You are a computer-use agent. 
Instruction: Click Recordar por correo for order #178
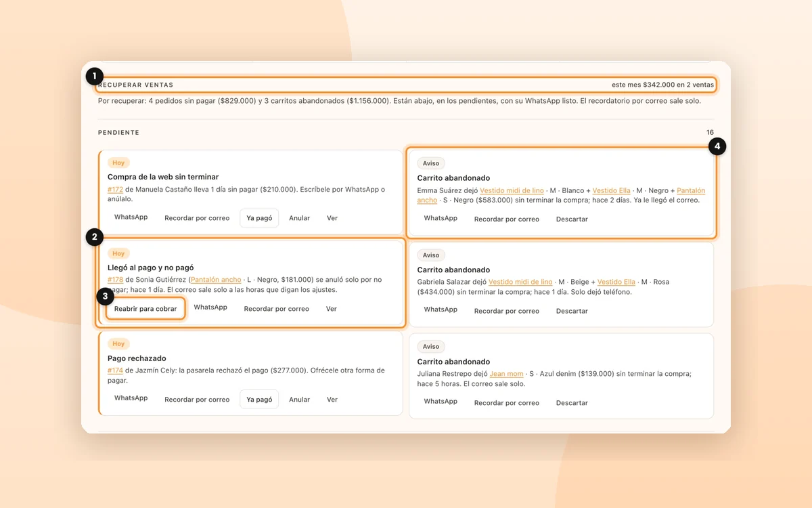[x=276, y=309]
